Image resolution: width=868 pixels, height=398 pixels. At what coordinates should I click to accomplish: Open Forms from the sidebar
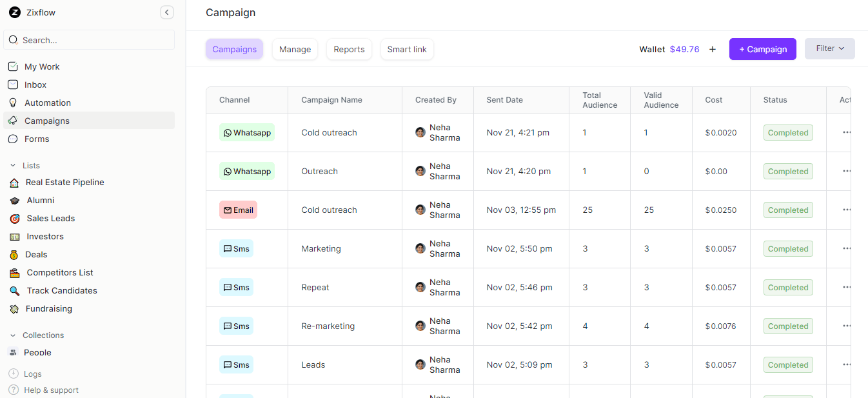(x=37, y=139)
